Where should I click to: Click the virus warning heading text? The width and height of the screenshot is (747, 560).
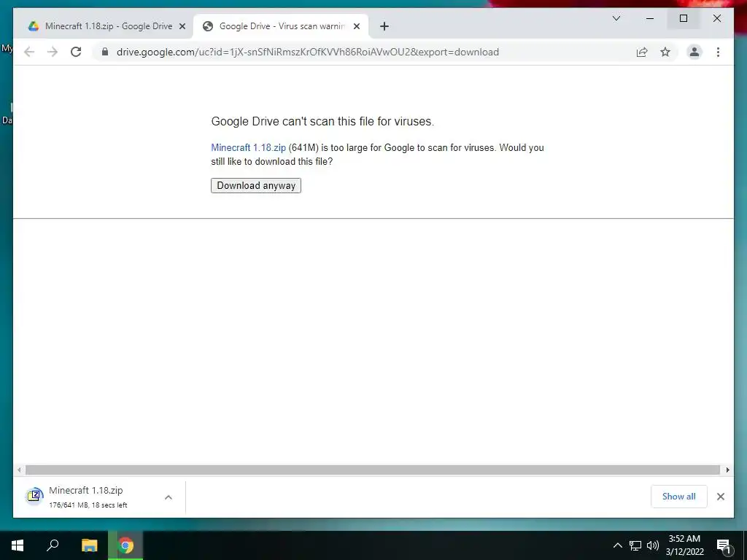point(322,122)
